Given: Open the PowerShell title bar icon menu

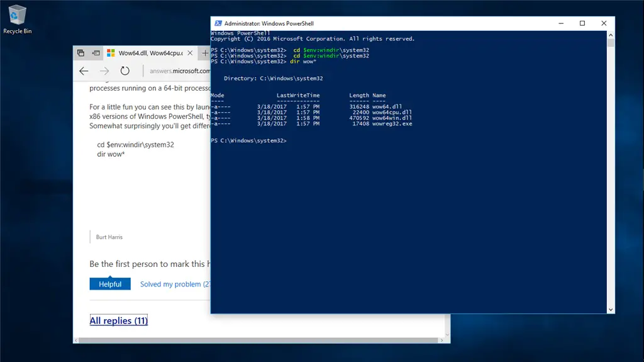Looking at the screenshot, I should click(x=218, y=23).
